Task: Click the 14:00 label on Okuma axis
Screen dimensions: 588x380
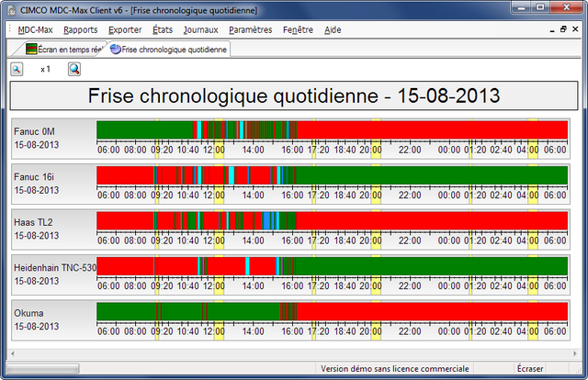Action: (253, 331)
